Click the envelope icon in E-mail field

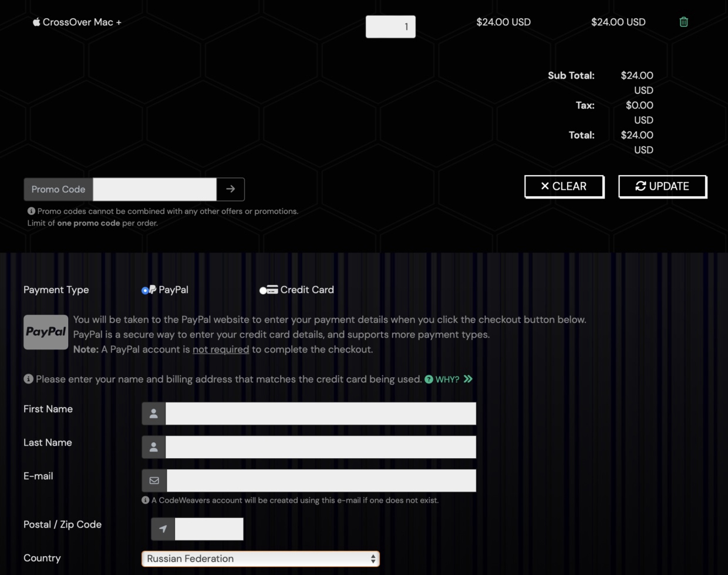(154, 480)
